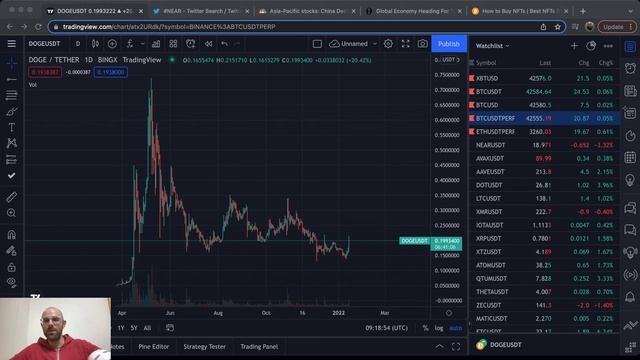Lock all drawing tools
Screen dimensions: 640x360
coord(11,267)
